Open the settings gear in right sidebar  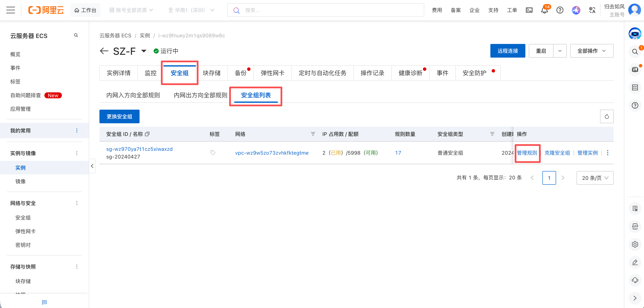pyautogui.click(x=635, y=244)
